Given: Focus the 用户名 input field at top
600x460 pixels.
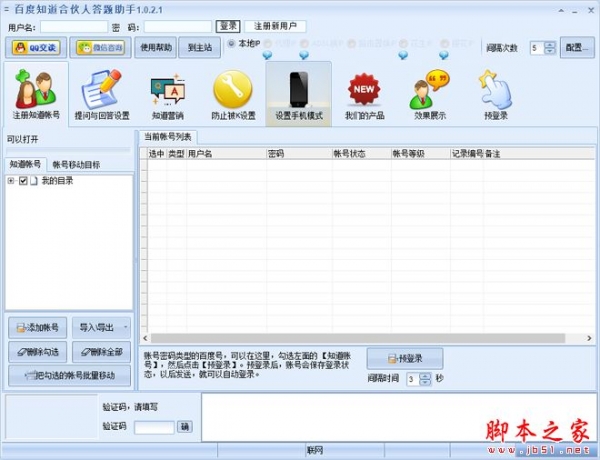Looking at the screenshot, I should (74, 27).
